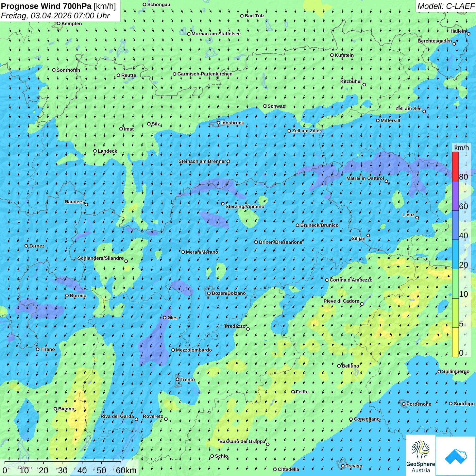Click the 'Modell: C-LAEF' label
The width and height of the screenshot is (476, 476).
pos(446,6)
